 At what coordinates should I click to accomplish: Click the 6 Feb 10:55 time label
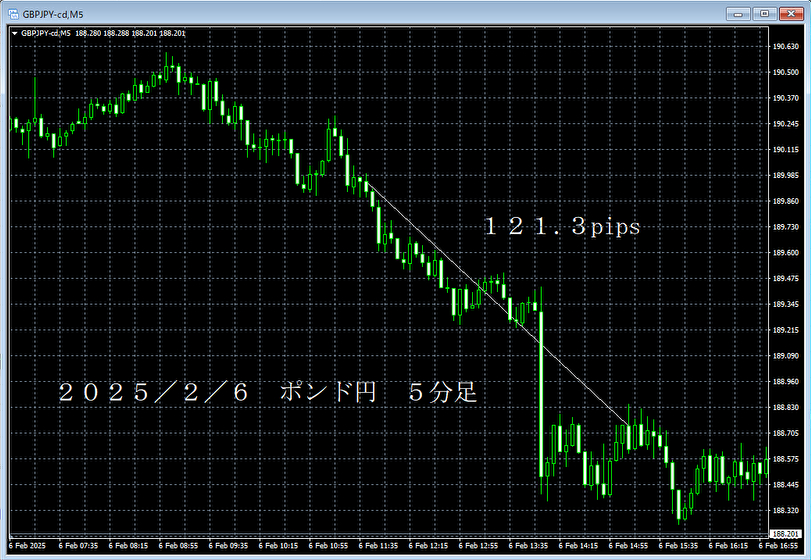point(328,546)
